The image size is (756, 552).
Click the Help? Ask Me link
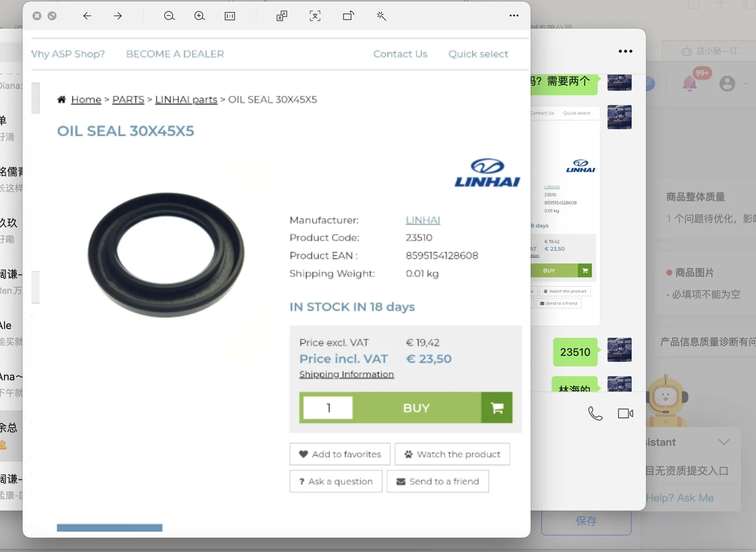680,498
